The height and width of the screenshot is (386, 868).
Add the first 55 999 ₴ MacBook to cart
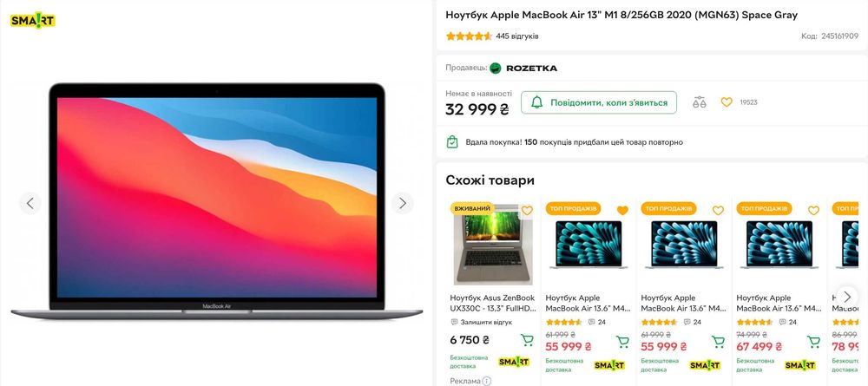tap(622, 342)
